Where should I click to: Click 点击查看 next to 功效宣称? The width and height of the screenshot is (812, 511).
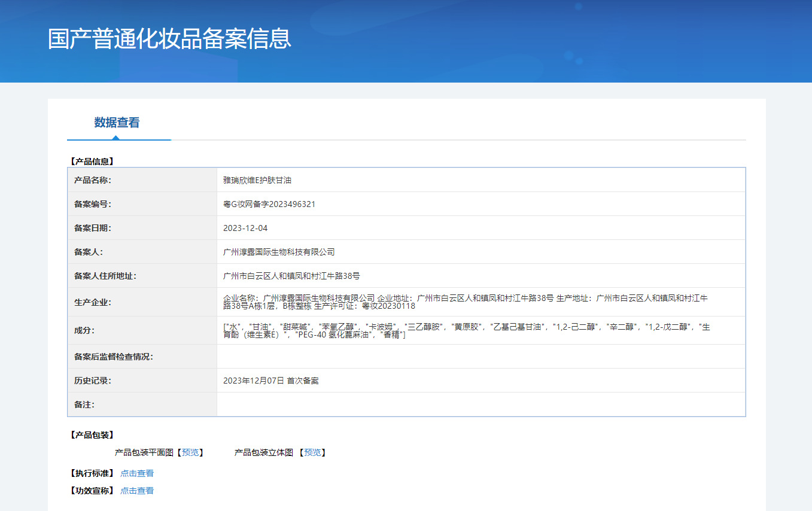[137, 491]
